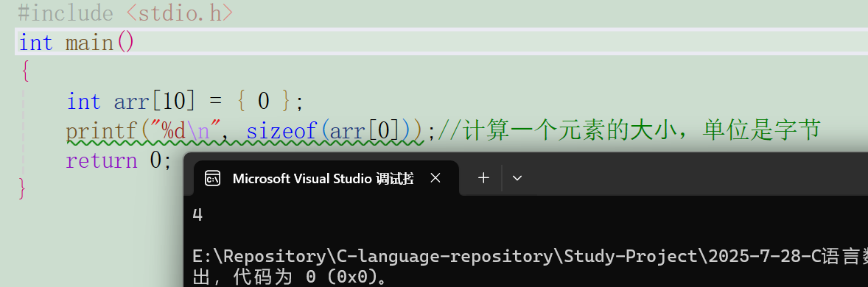Click the exit code 0 (0x0) text

click(x=346, y=277)
